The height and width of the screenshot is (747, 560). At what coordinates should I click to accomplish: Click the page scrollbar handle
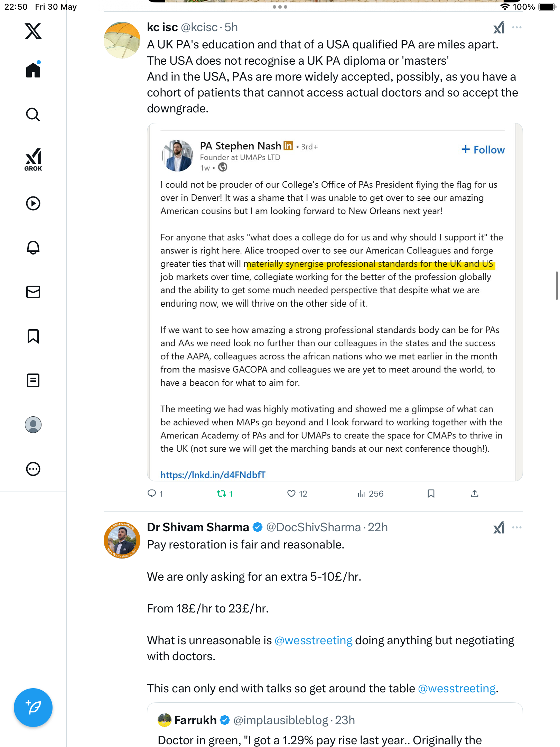pos(557,286)
